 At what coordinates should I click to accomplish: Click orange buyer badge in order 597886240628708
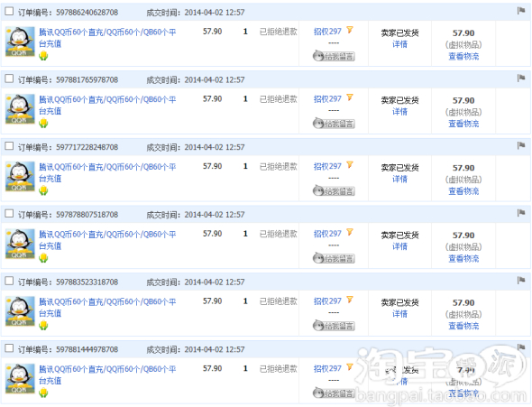[x=350, y=30]
